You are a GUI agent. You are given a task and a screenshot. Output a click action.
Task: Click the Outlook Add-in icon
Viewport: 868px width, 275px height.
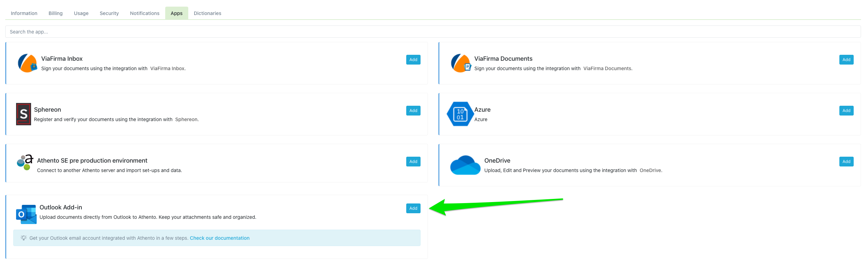point(26,214)
